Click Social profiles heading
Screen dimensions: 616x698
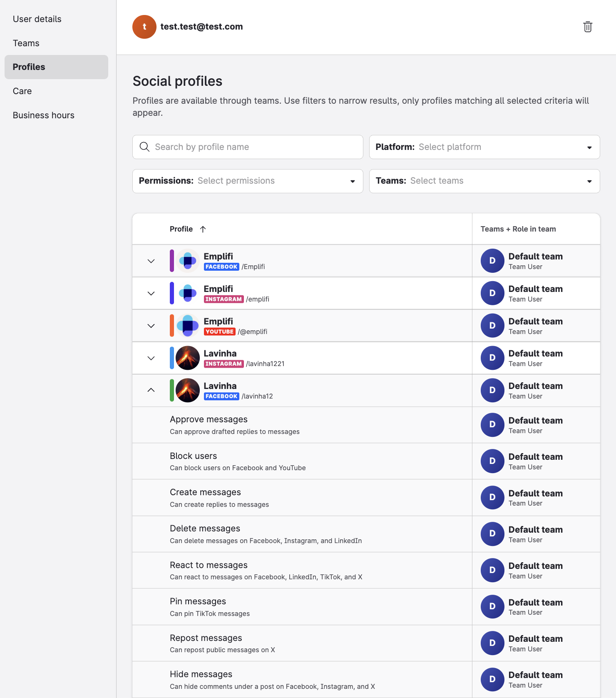(177, 81)
